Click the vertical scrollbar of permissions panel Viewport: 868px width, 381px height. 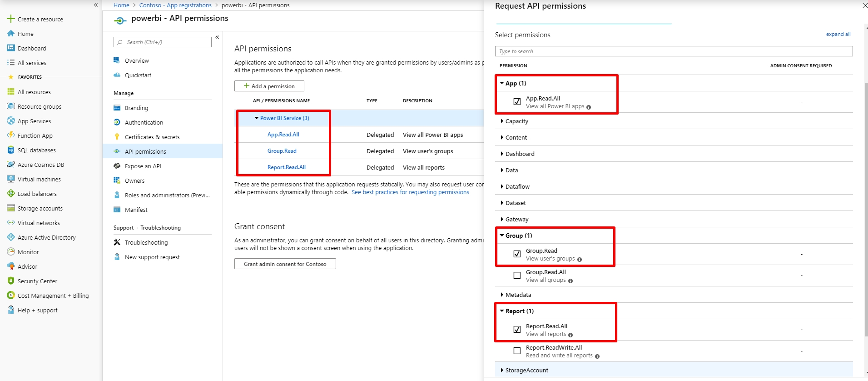coord(866,200)
